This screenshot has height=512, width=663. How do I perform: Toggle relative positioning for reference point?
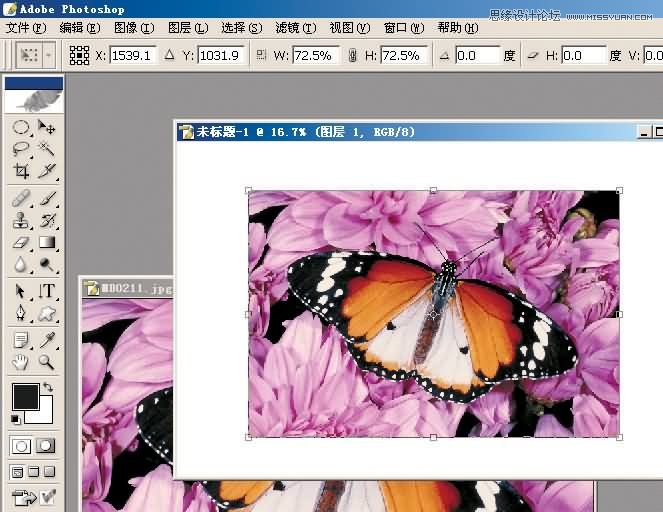169,55
